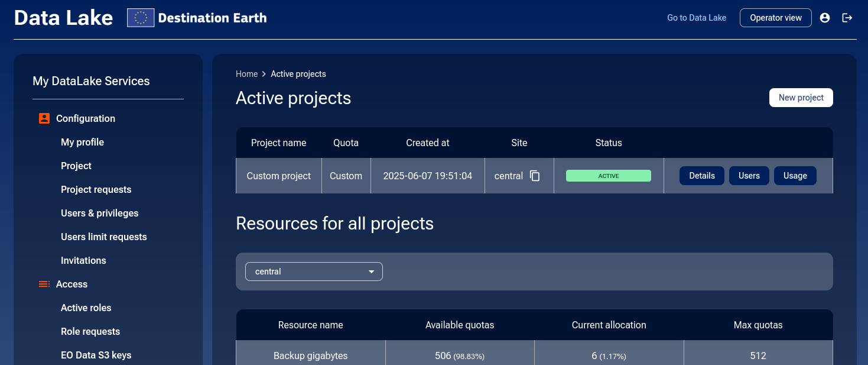Image resolution: width=868 pixels, height=365 pixels.
Task: Collapse the Configuration sidebar section
Action: click(x=86, y=118)
